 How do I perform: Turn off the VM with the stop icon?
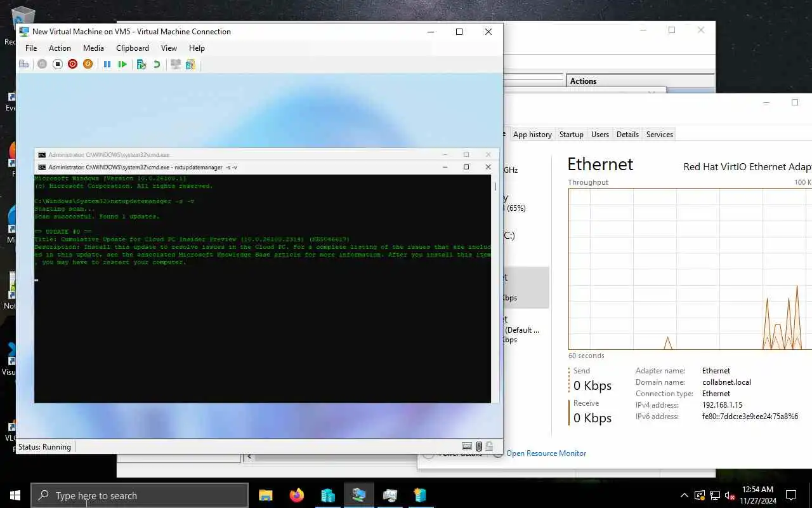[x=57, y=64]
